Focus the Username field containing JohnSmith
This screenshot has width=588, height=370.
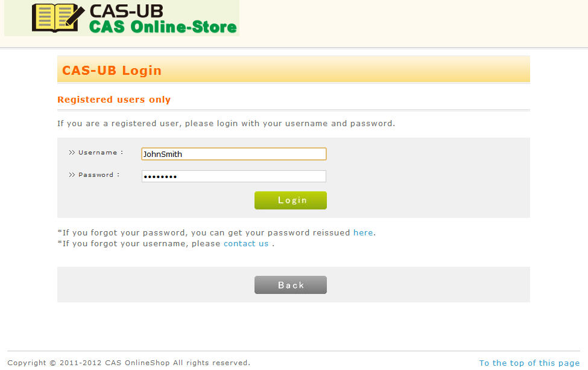click(234, 154)
